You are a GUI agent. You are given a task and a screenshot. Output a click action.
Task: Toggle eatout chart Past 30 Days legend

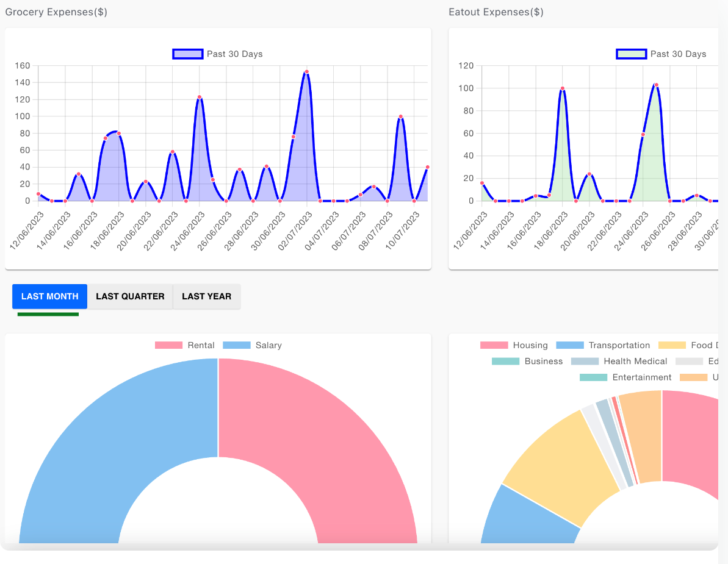(661, 54)
